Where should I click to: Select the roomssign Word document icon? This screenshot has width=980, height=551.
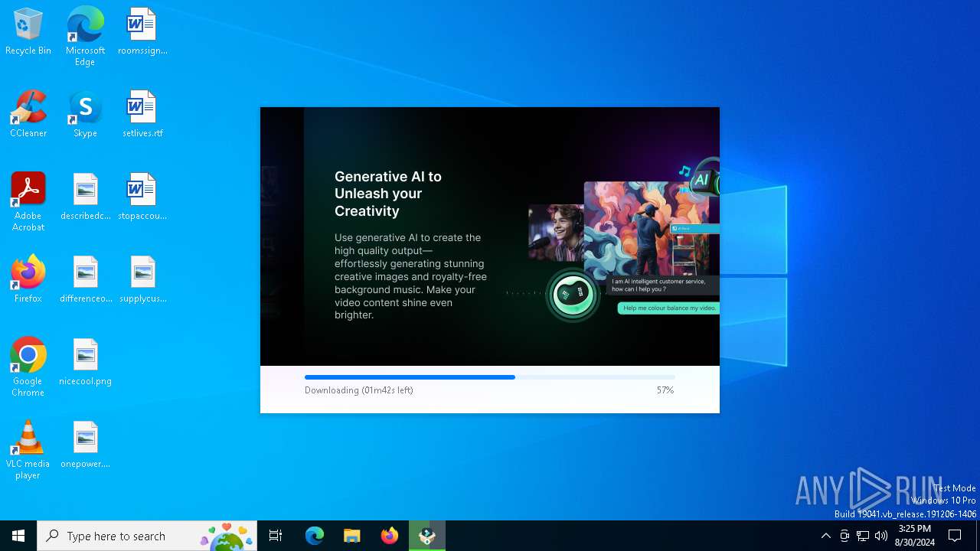coord(142,32)
